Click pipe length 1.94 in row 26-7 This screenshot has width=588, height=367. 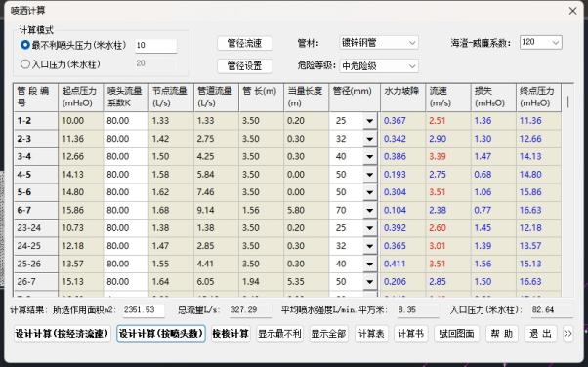(262, 281)
